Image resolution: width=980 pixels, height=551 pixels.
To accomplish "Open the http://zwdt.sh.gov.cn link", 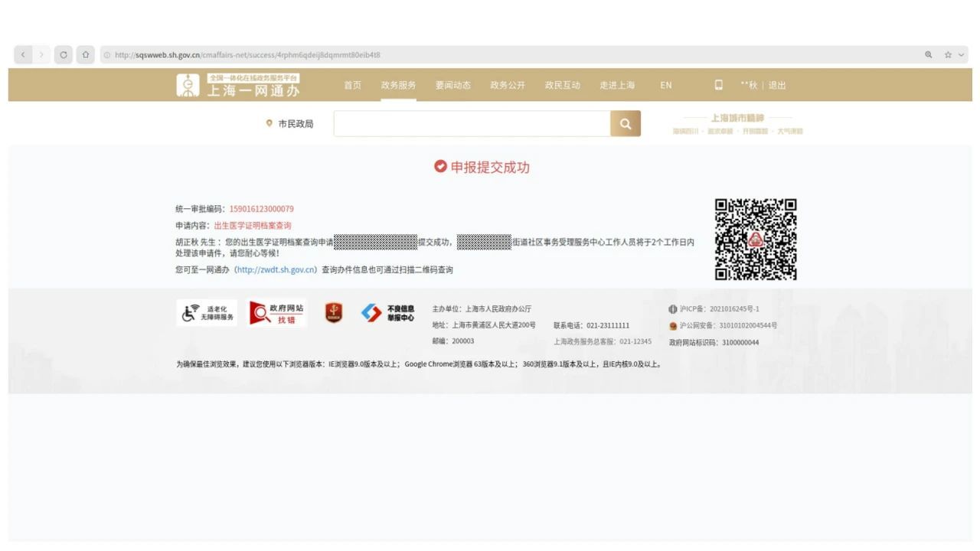I will [x=276, y=270].
